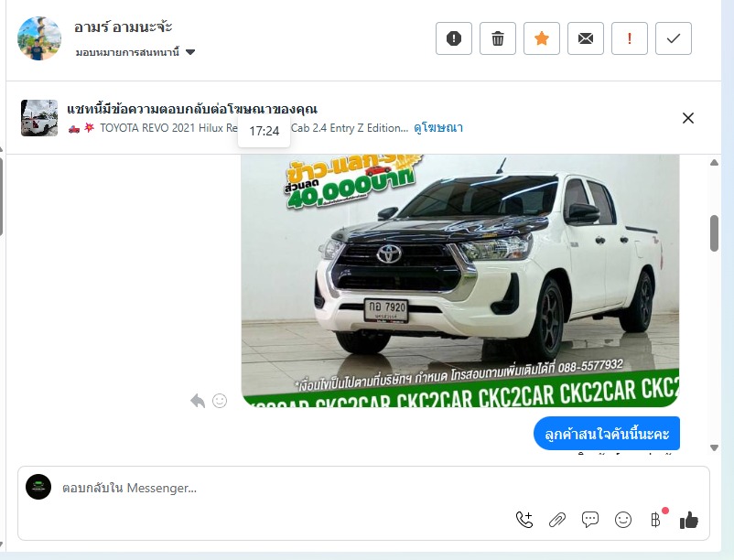Click the page avatar beside the reply field
Screen dimensions: 734x560
point(38,487)
